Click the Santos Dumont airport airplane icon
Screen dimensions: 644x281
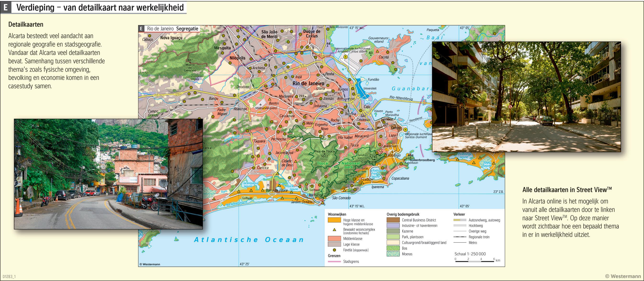point(405,130)
